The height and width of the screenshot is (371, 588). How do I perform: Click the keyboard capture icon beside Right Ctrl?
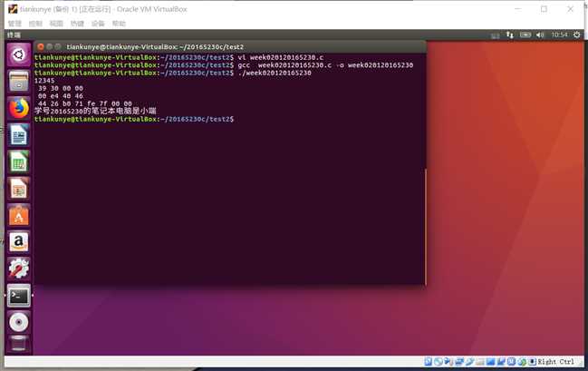point(532,362)
